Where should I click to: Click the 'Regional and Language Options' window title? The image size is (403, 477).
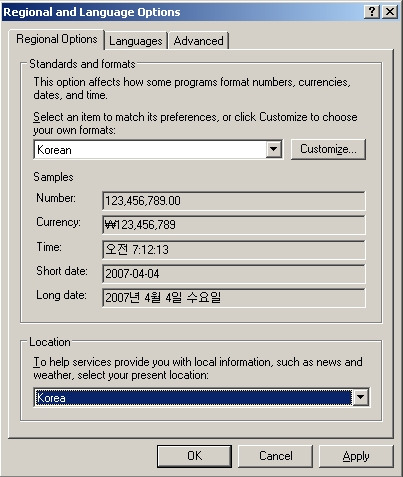tap(92, 12)
